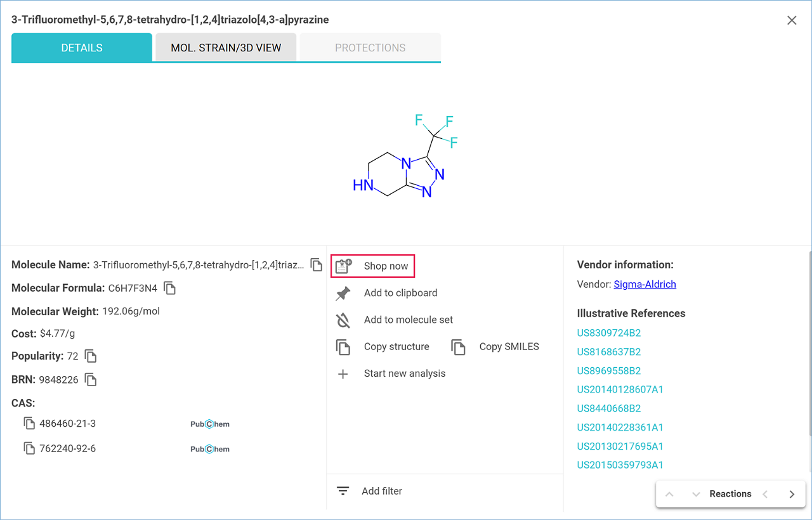Open reference US20130217695A1
Viewport: 812px width, 520px height.
coord(620,446)
